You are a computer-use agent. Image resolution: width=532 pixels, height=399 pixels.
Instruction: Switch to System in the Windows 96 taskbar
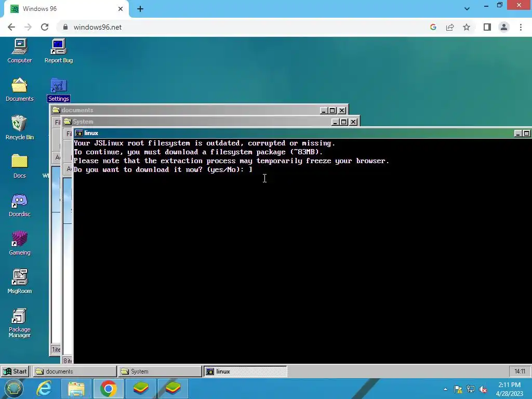coord(160,371)
